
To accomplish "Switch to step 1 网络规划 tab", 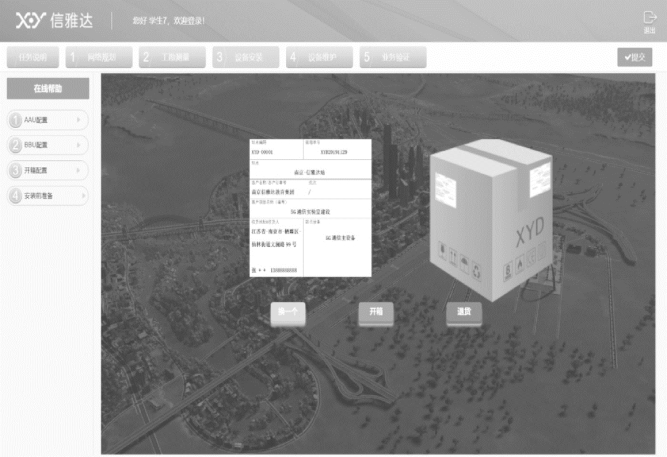I will [99, 57].
